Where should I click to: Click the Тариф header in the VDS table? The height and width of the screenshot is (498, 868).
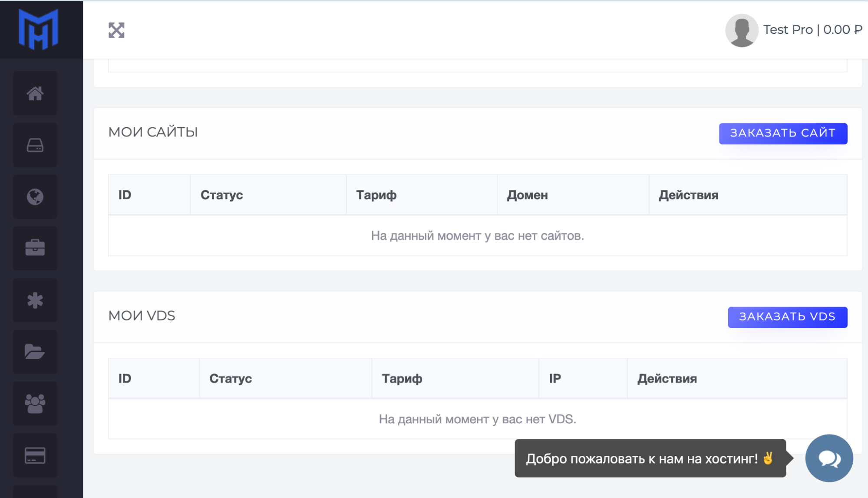pyautogui.click(x=402, y=379)
